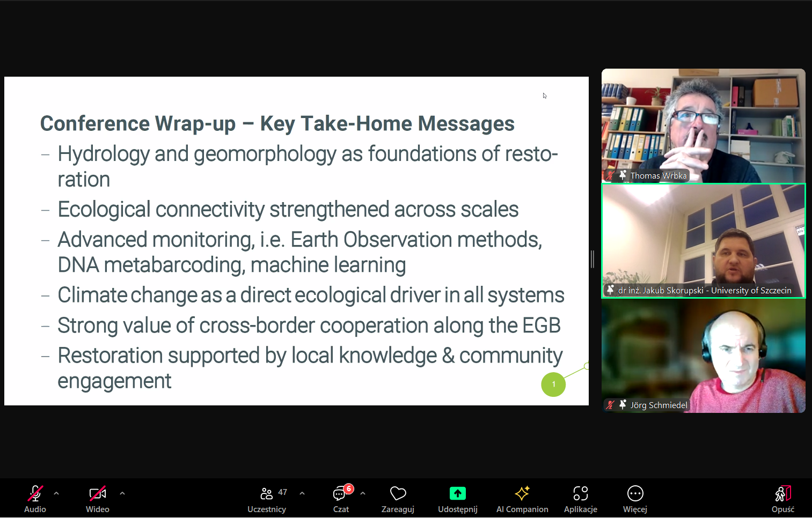Click the green Udostępnij share screen icon
Image resolution: width=812 pixels, height=518 pixels.
pos(457,493)
